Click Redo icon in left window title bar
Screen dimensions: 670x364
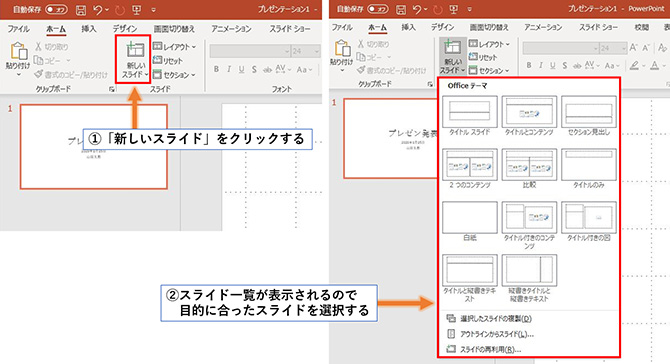tap(120, 10)
